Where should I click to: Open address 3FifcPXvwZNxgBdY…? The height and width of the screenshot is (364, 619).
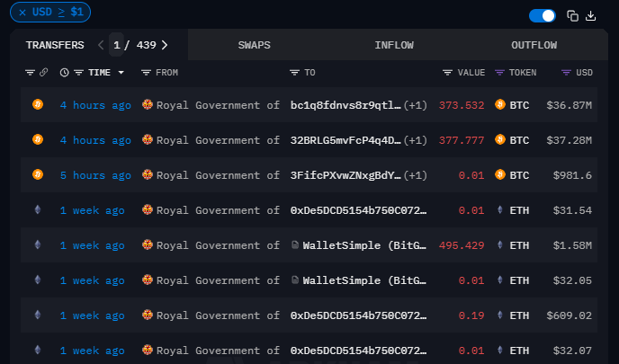coord(345,175)
